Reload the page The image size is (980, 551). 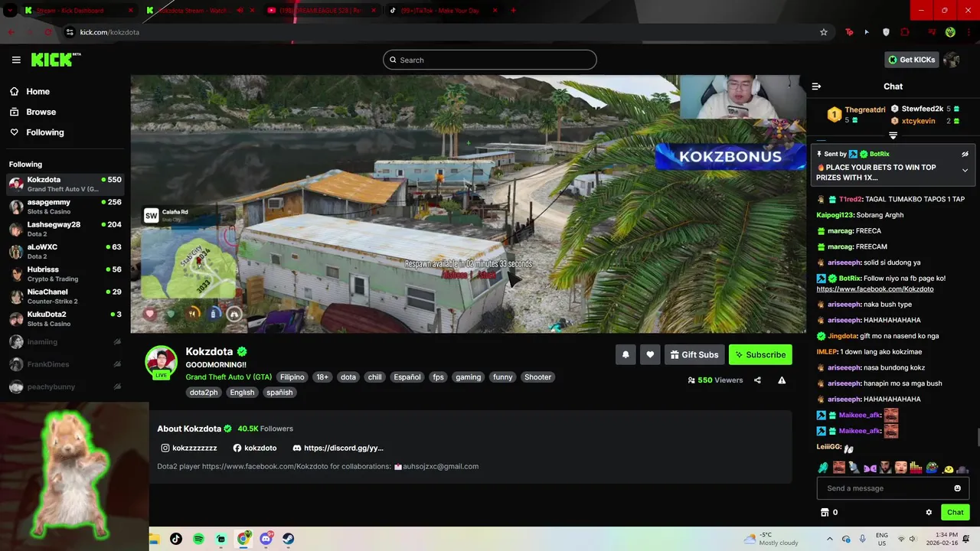[48, 32]
